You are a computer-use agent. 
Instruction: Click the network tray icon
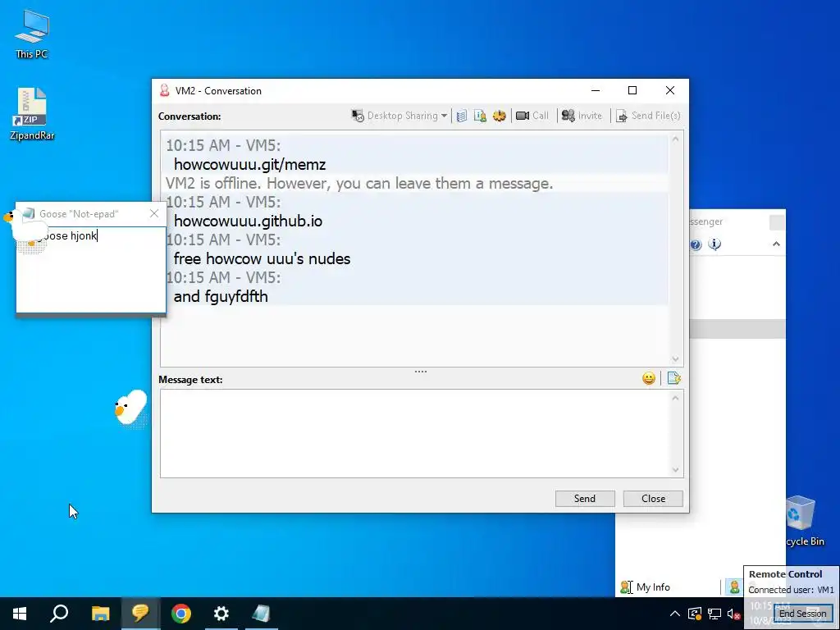point(714,614)
